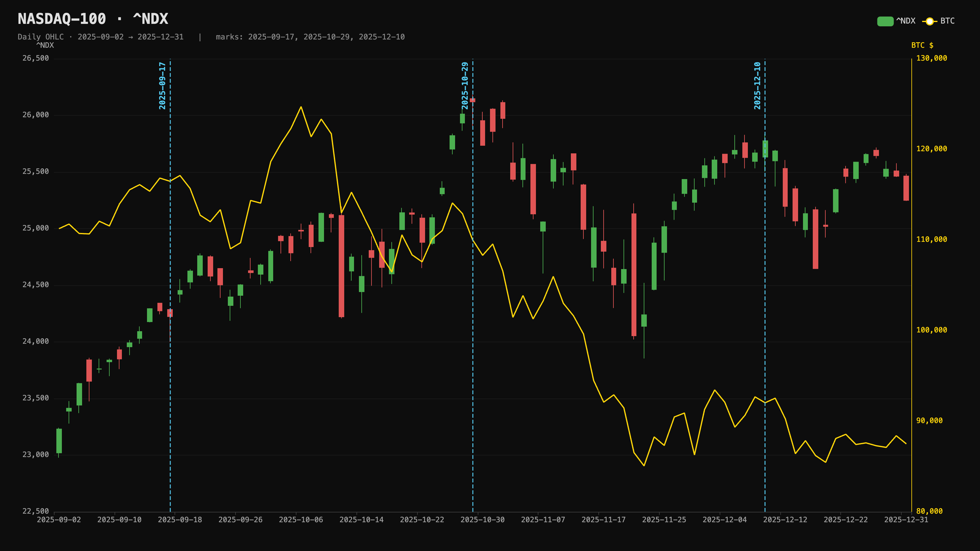
Task: Click the 25,000 left axis tick
Action: coord(36,228)
